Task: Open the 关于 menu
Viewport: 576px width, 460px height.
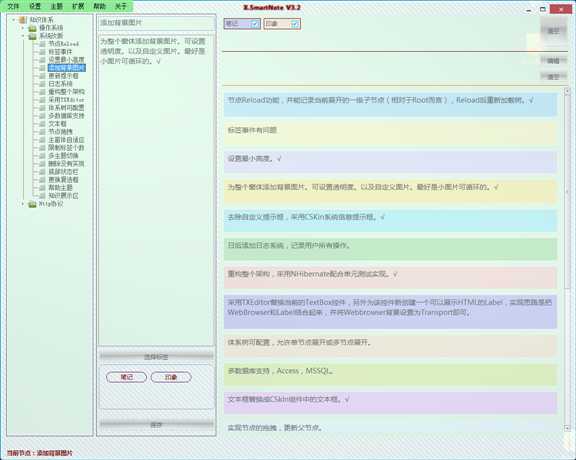Action: click(x=120, y=6)
